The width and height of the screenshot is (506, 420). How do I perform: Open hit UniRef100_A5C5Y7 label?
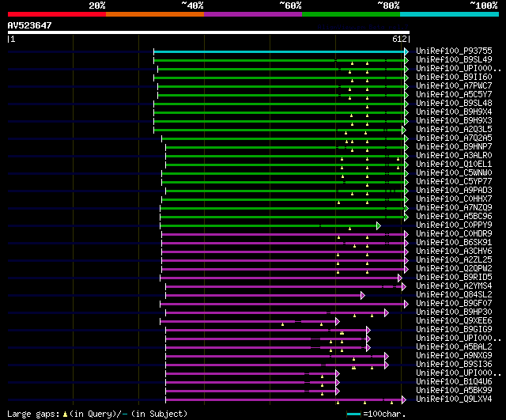coord(454,95)
